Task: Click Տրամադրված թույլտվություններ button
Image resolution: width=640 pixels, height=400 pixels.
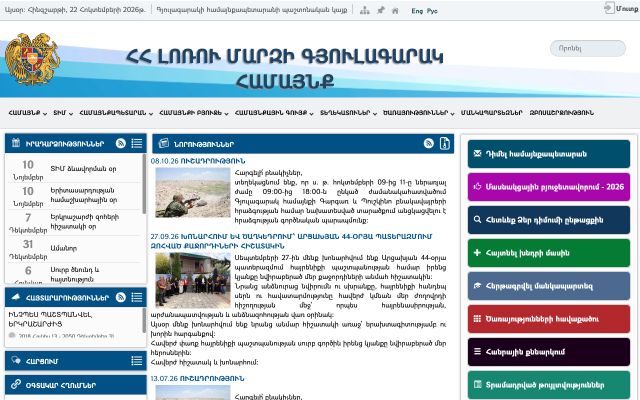Action: click(549, 385)
